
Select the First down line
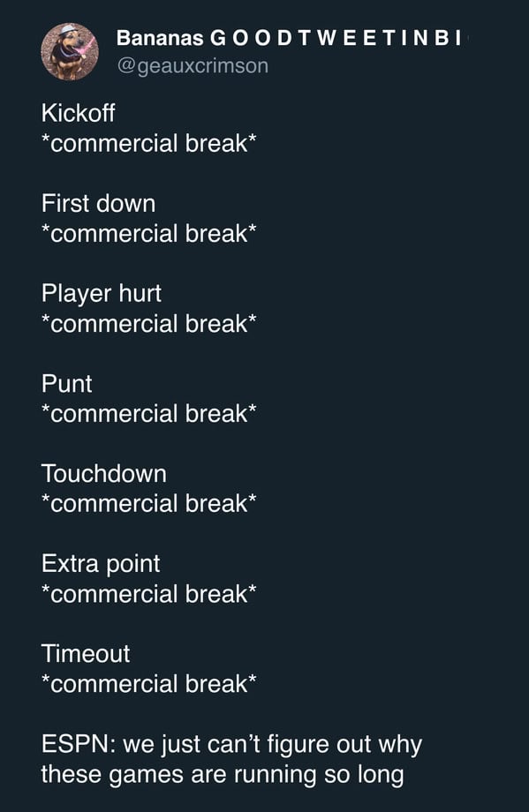(98, 203)
